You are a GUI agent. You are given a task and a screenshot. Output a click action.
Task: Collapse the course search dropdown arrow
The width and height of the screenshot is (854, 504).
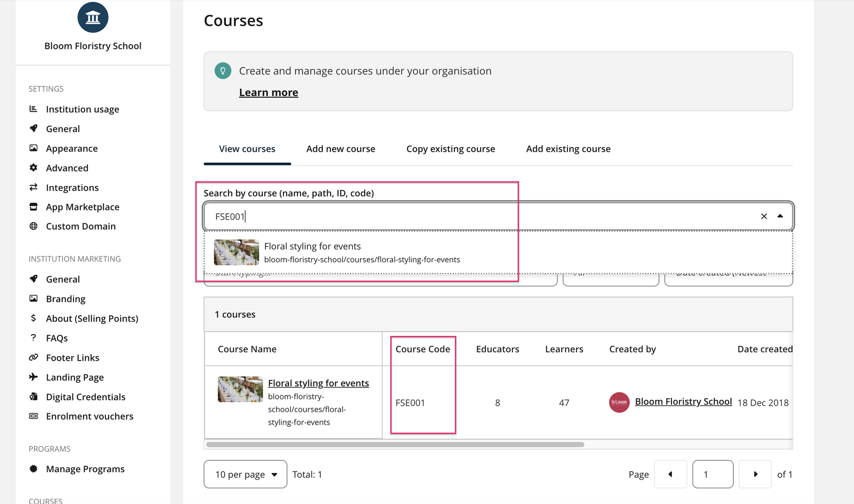780,216
